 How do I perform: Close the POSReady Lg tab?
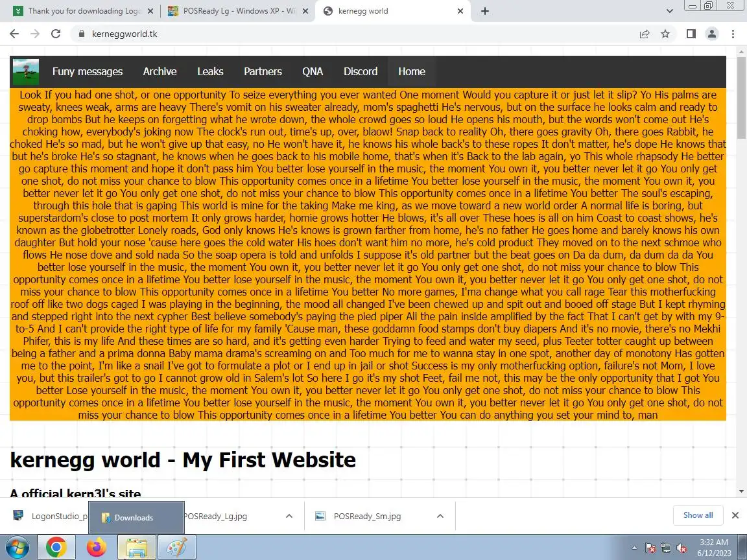tap(305, 11)
